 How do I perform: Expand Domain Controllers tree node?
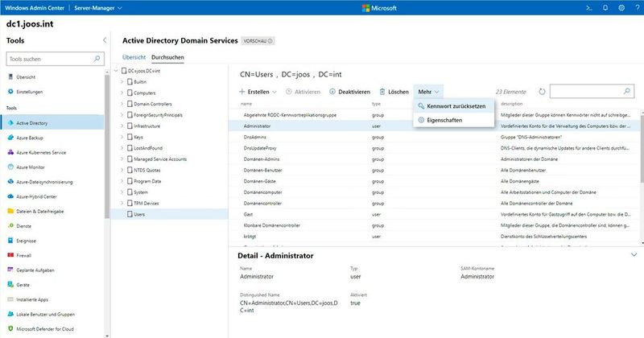pos(122,104)
